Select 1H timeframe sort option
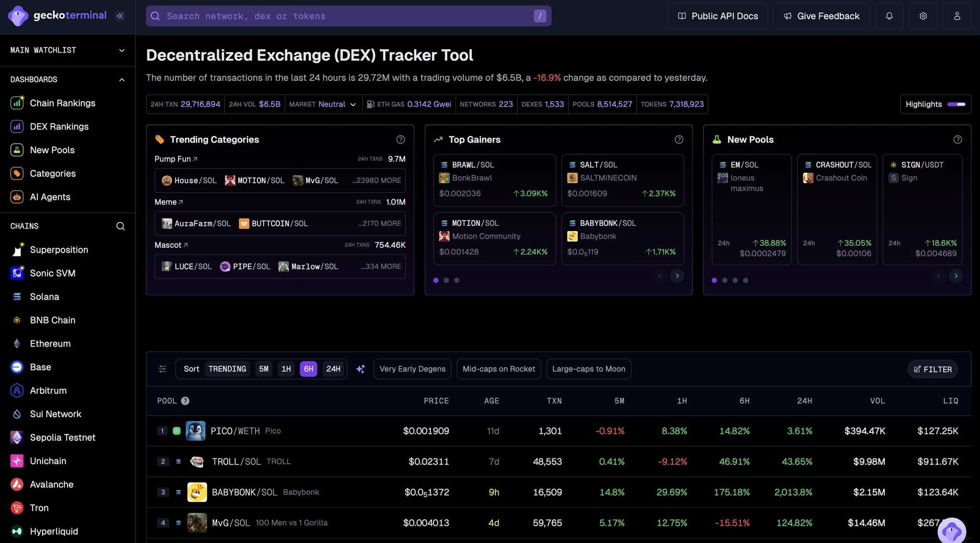Image resolution: width=980 pixels, height=543 pixels. [x=286, y=369]
